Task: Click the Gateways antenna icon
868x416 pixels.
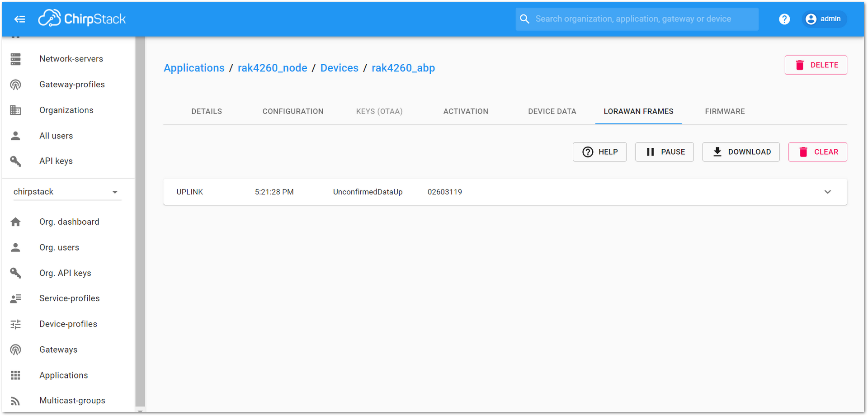Action: pos(16,350)
